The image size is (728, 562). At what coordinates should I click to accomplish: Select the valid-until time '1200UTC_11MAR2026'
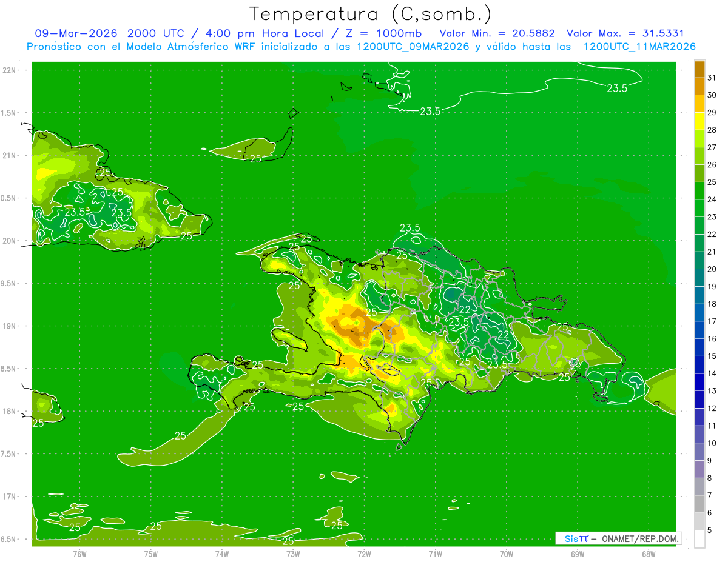[639, 47]
